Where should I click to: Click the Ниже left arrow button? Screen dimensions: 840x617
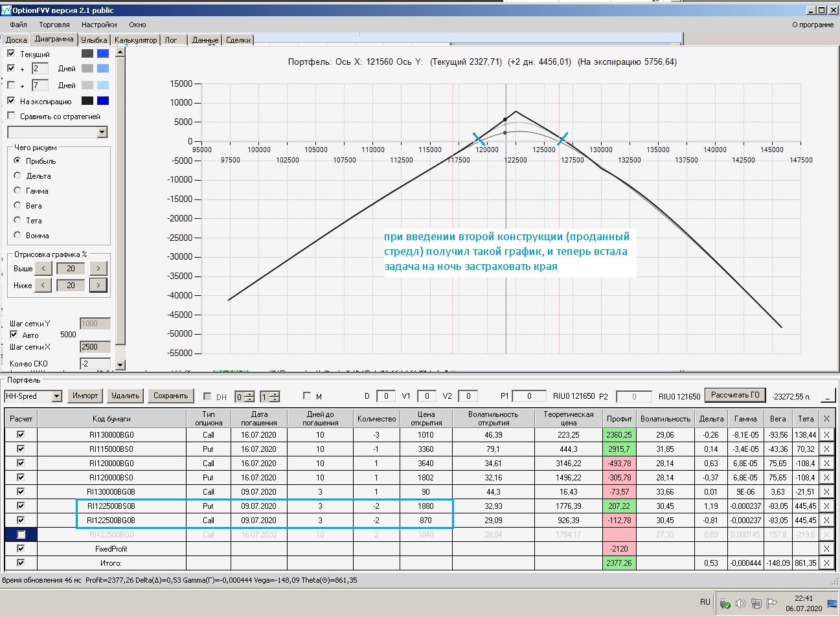click(x=43, y=285)
